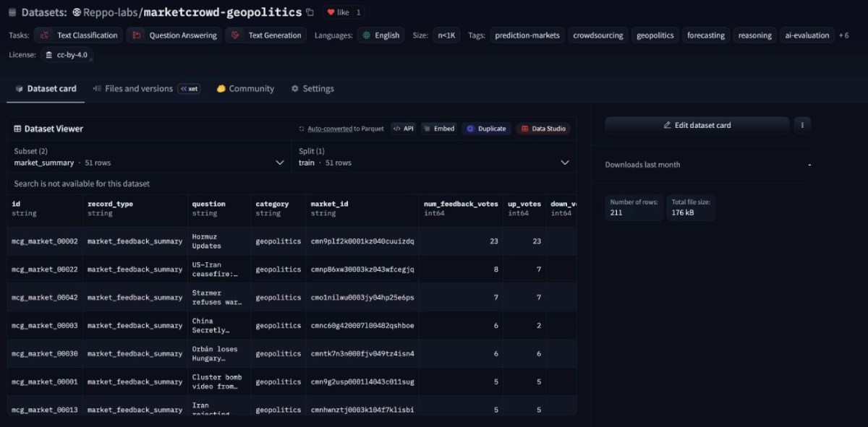868x427 pixels.
Task: Click the Number of rows 211 box
Action: 634,207
